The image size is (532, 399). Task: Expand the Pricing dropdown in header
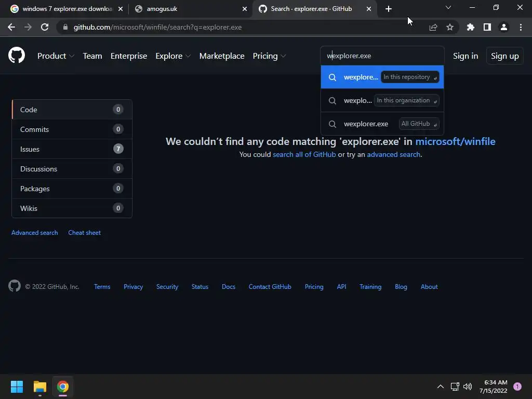pyautogui.click(x=270, y=56)
